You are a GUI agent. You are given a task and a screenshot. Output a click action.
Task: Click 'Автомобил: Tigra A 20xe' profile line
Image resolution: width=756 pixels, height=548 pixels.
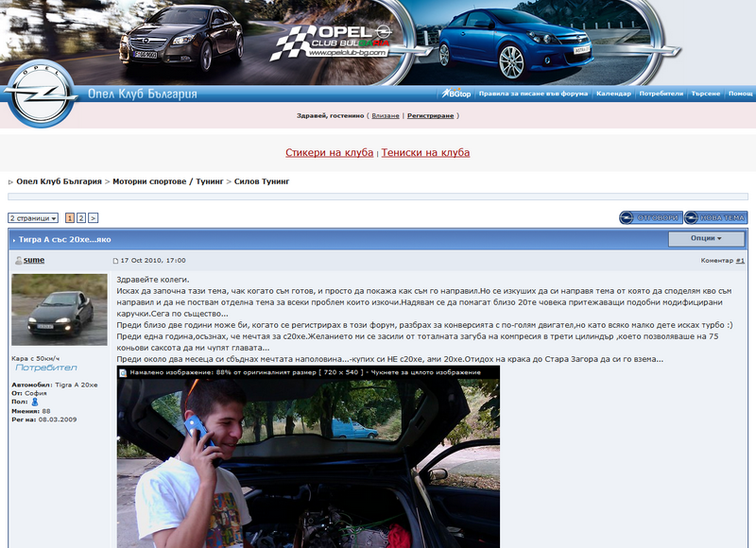click(x=55, y=385)
